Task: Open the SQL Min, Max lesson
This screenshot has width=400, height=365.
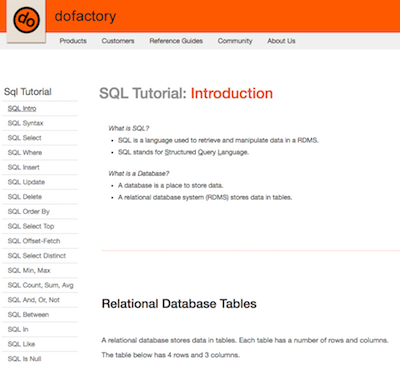Action: pos(29,270)
